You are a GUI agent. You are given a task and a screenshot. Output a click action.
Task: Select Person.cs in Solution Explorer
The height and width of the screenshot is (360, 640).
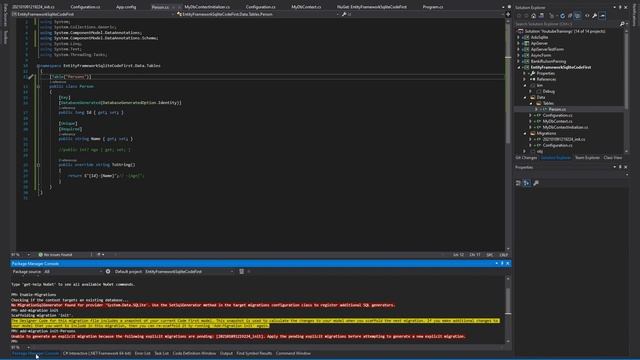(557, 109)
